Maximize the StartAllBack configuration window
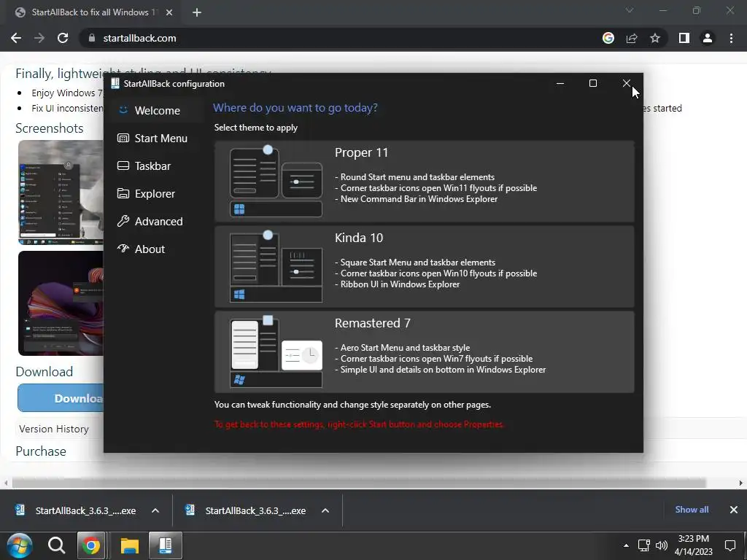747x560 pixels. [592, 83]
